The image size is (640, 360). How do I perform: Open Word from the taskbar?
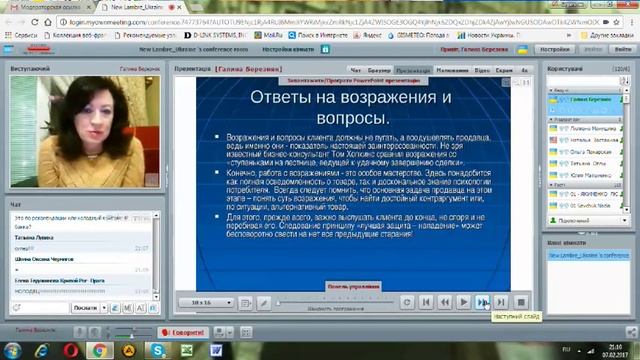(216, 350)
